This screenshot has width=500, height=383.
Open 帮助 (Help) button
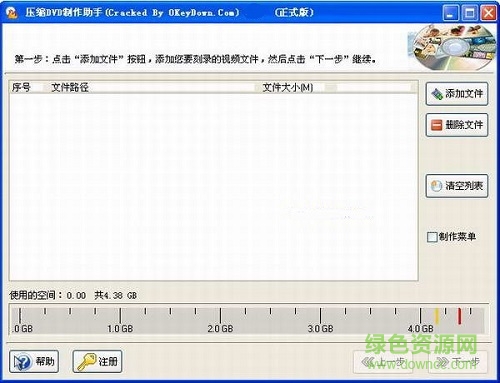tap(34, 361)
